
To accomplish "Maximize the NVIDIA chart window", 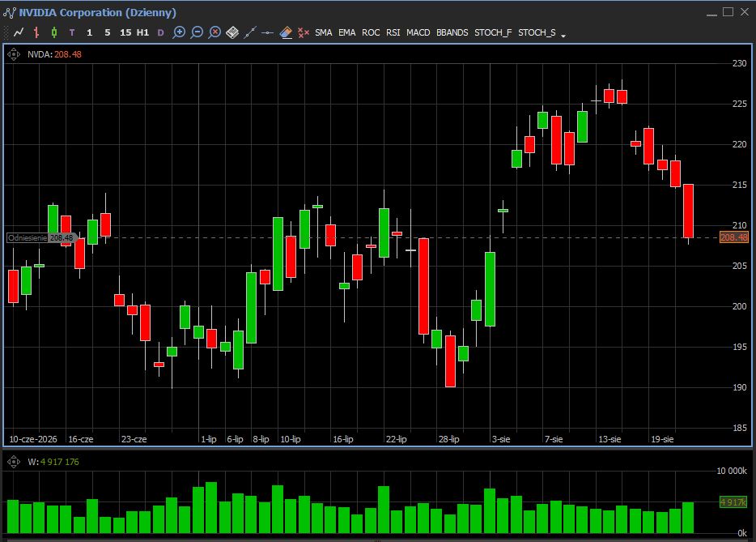I will pyautogui.click(x=728, y=12).
